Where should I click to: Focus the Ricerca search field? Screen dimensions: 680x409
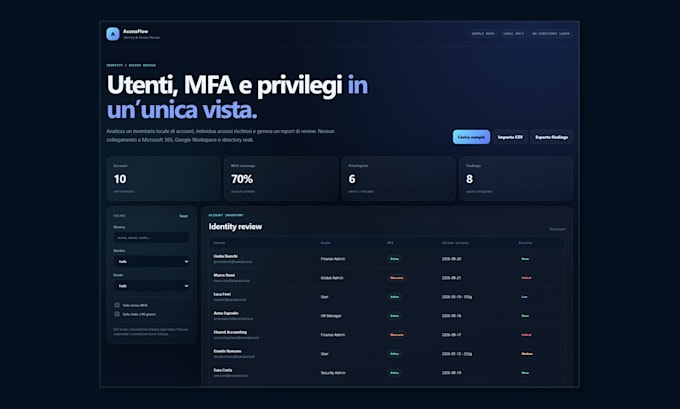[151, 238]
